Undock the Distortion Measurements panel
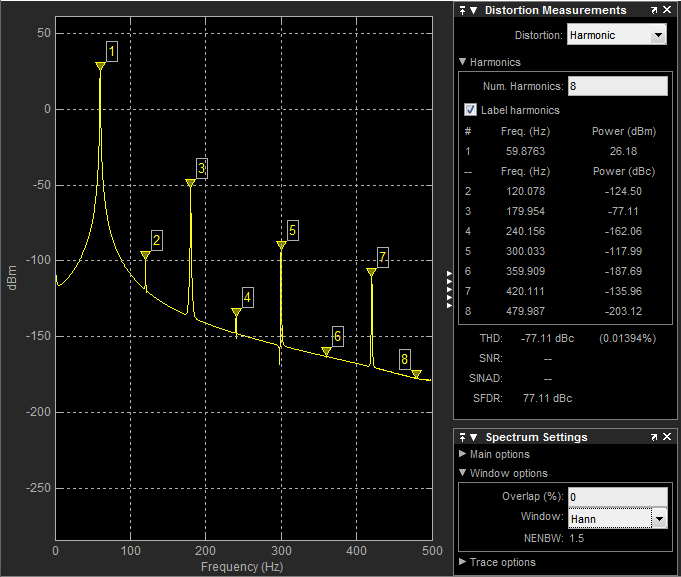Image resolution: width=681 pixels, height=577 pixels. coord(654,10)
